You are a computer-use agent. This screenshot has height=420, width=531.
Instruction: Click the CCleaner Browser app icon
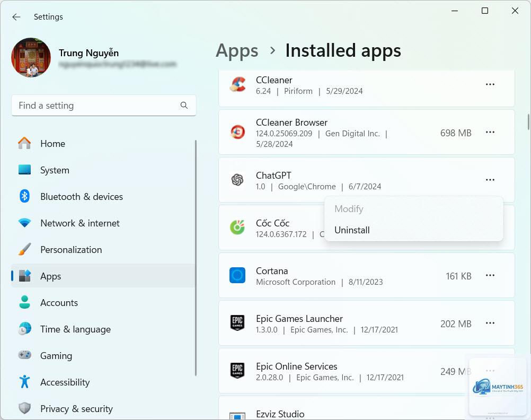pos(237,132)
